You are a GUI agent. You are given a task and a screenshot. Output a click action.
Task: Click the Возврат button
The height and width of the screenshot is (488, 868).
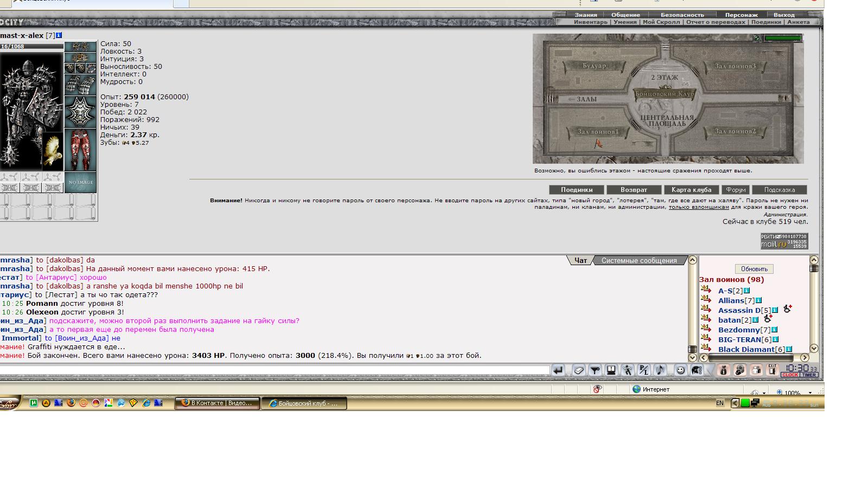634,190
